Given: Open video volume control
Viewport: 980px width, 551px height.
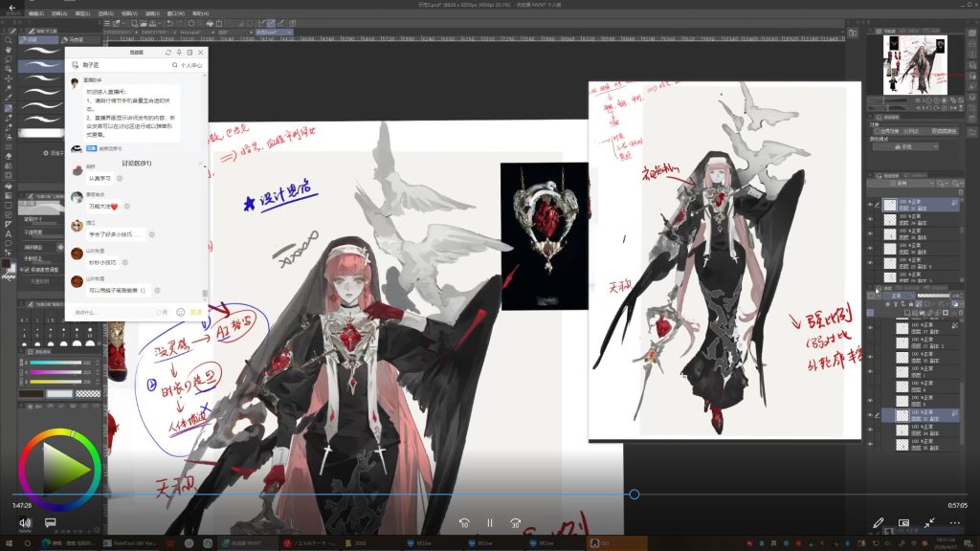Looking at the screenshot, I should (24, 522).
